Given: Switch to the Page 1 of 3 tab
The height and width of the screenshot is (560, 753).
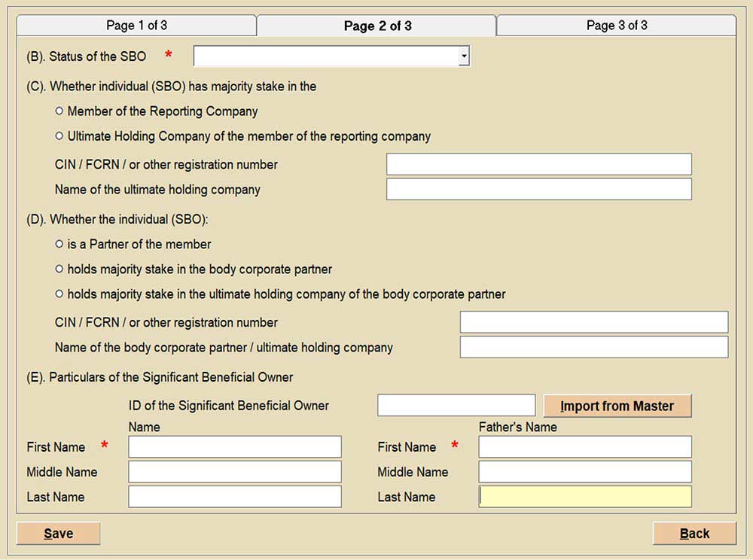Looking at the screenshot, I should (x=136, y=26).
